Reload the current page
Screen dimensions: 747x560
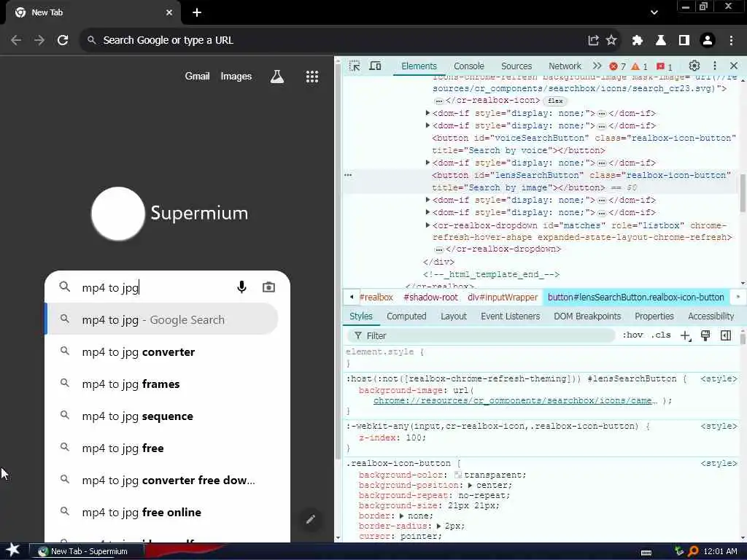pos(63,41)
